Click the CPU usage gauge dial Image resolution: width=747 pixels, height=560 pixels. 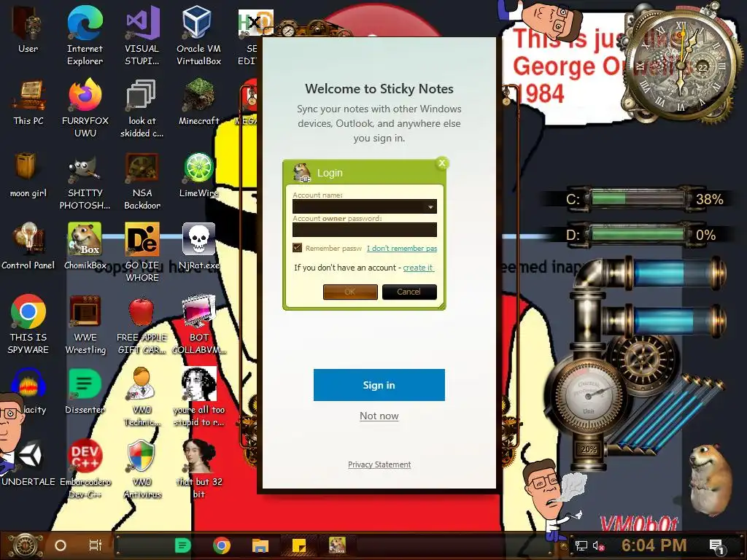tap(589, 394)
